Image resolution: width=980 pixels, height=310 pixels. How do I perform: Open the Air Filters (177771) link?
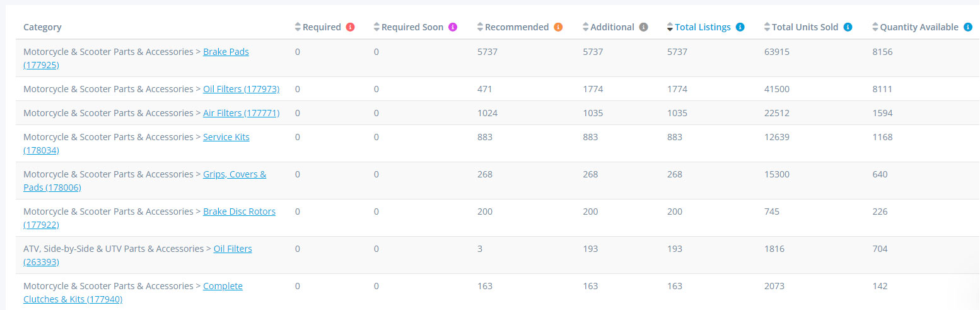(241, 113)
